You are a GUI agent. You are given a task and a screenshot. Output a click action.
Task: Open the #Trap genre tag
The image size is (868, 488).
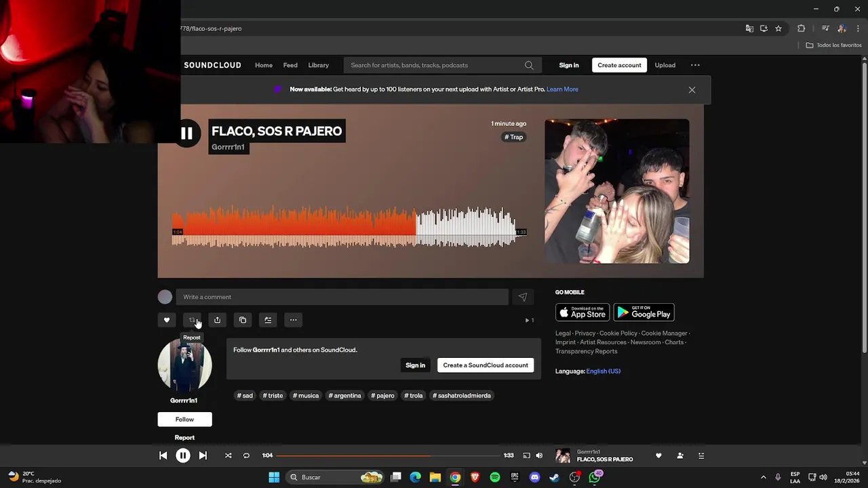(514, 137)
